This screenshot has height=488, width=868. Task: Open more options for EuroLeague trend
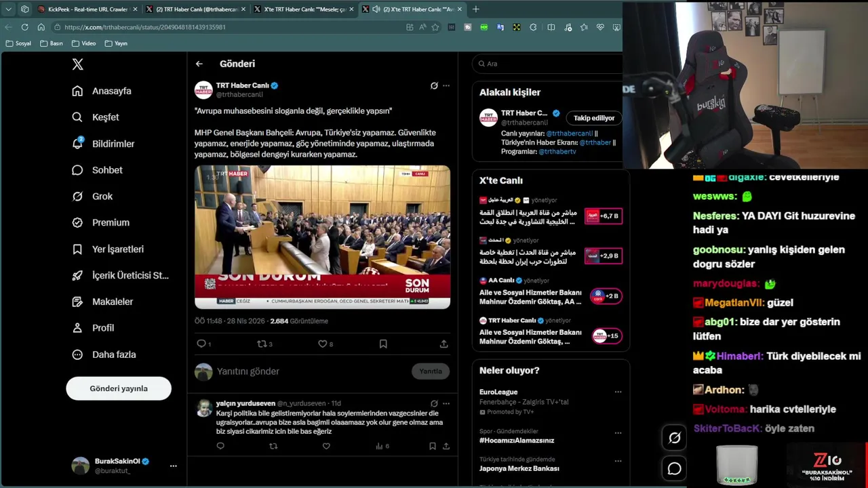click(x=618, y=392)
